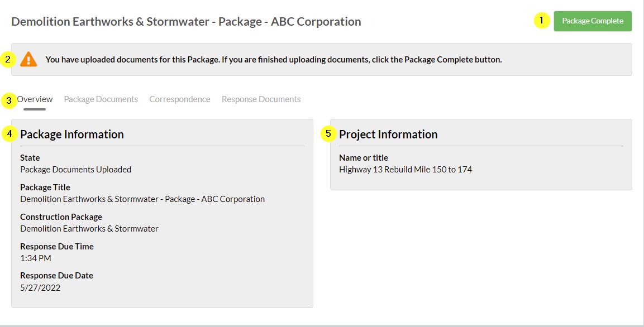Viewport: 644px width, 327px height.
Task: Select the Project Information panel header
Action: [389, 134]
